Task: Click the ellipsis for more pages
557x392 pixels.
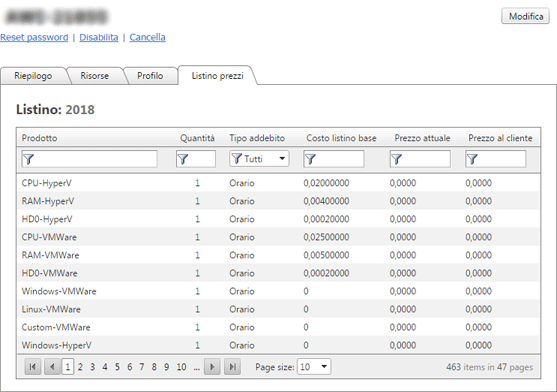Action: coord(197,368)
